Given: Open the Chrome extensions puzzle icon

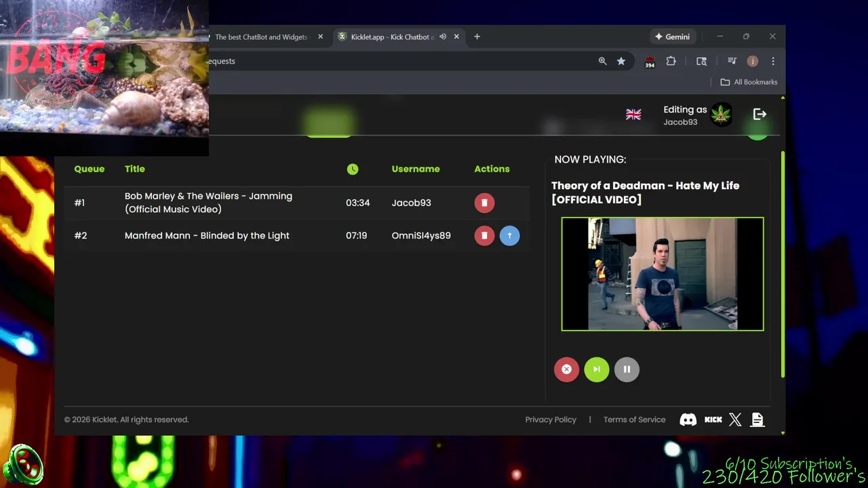Looking at the screenshot, I should (671, 61).
